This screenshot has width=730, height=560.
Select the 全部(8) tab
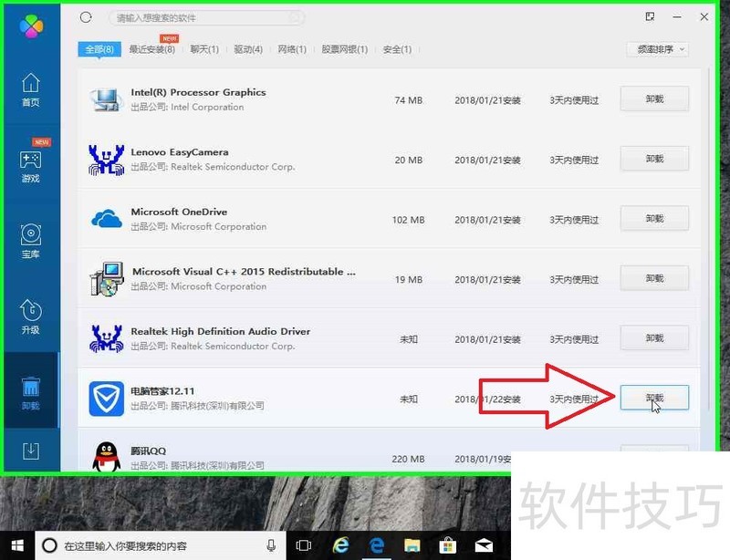click(x=99, y=49)
